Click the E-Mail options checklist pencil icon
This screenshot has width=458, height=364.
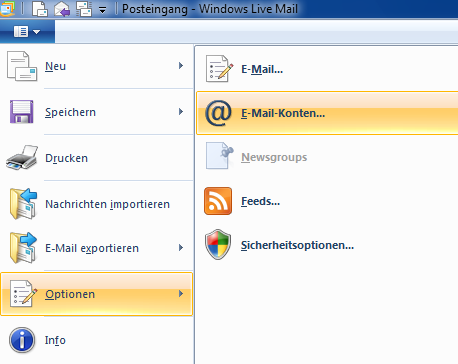(x=219, y=69)
